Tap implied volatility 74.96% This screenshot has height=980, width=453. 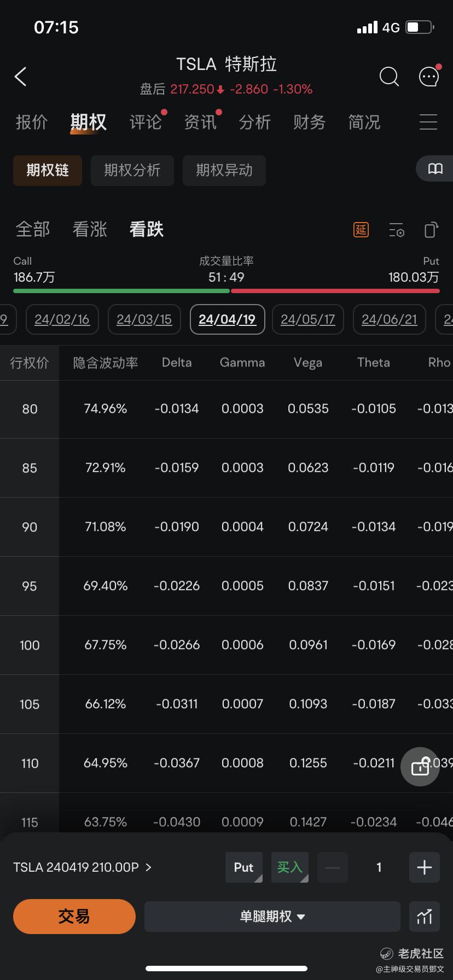[106, 409]
